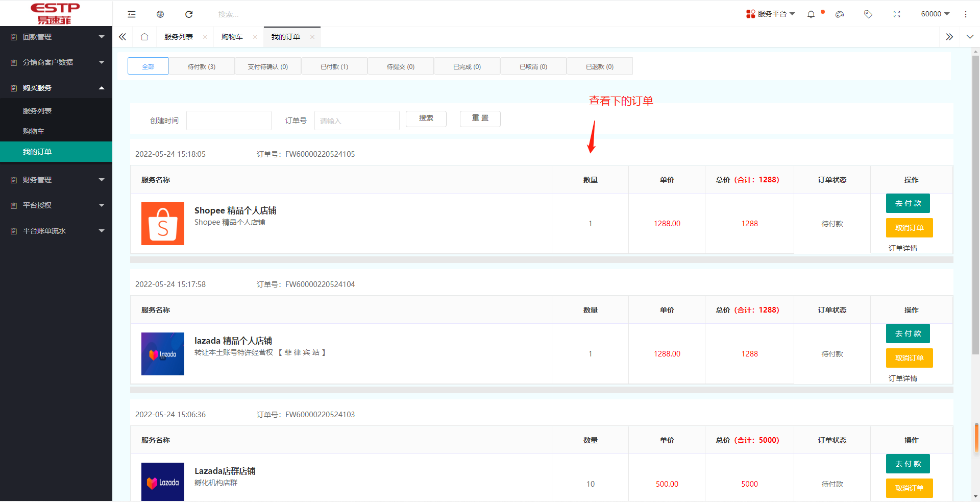Open the 60000 user account dropdown
The height and width of the screenshot is (502, 980).
(935, 14)
